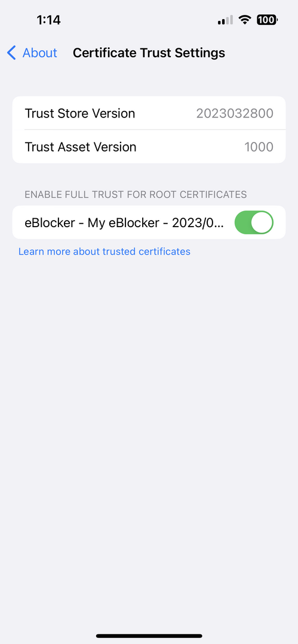Go back to the About screen

pyautogui.click(x=32, y=53)
